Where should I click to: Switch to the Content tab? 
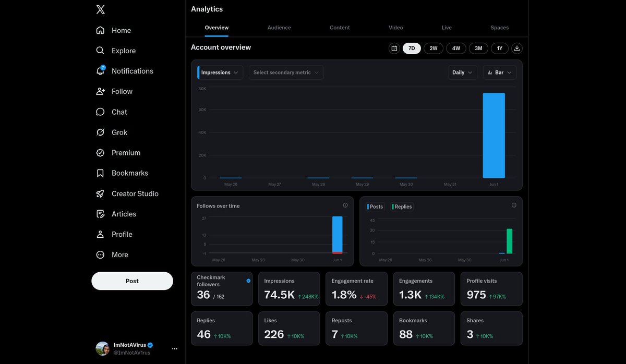coord(340,28)
